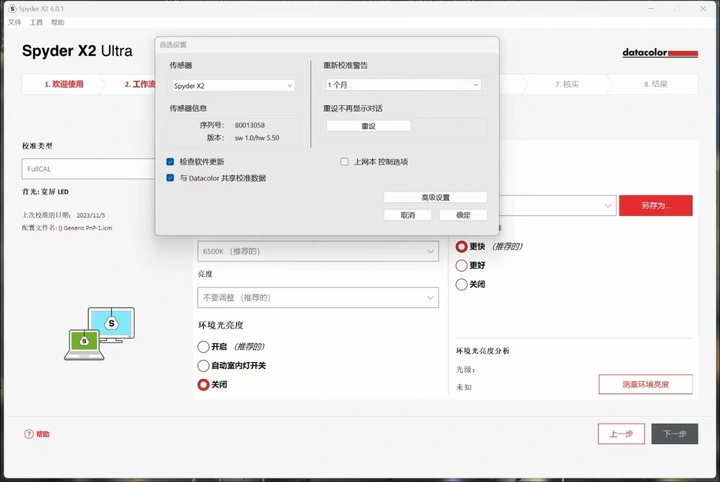Click the red 另存为 button

click(x=655, y=205)
